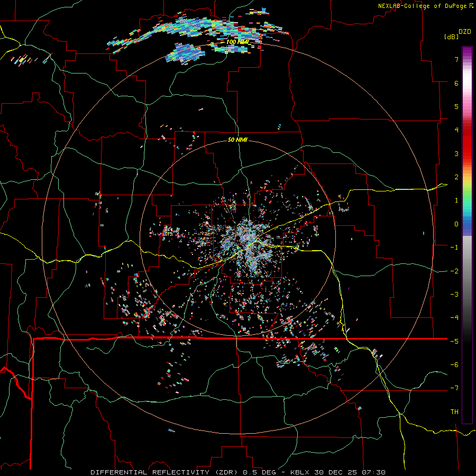Image resolution: width=476 pixels, height=476 pixels.
Task: Click the 0 value on the color scale
Action: click(x=456, y=224)
